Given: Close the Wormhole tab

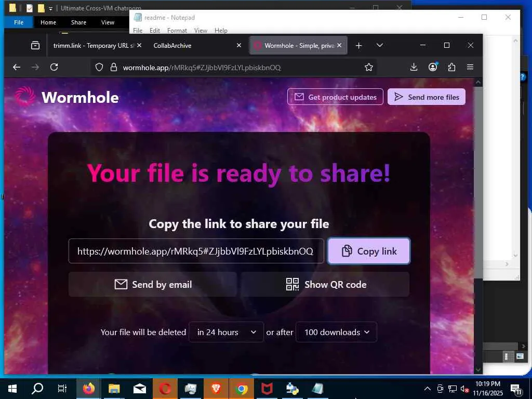Looking at the screenshot, I should 339,45.
